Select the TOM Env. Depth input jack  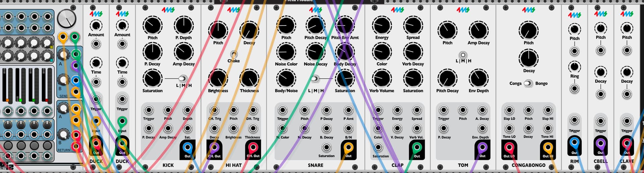482,128
